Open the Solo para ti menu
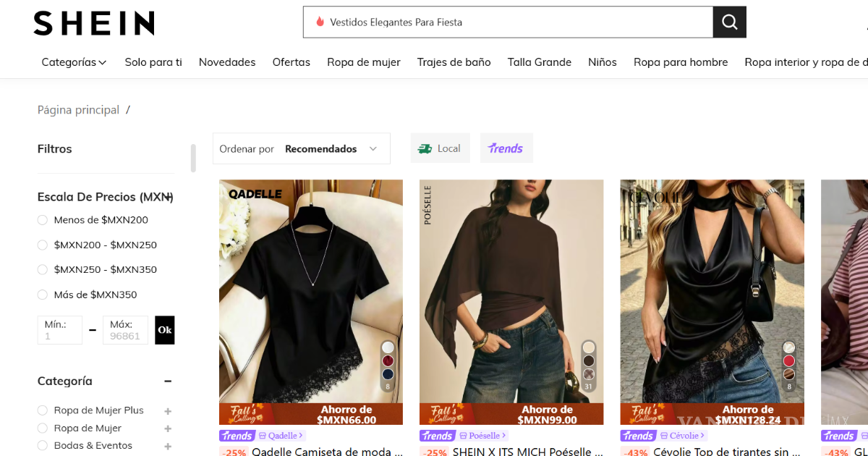 153,62
